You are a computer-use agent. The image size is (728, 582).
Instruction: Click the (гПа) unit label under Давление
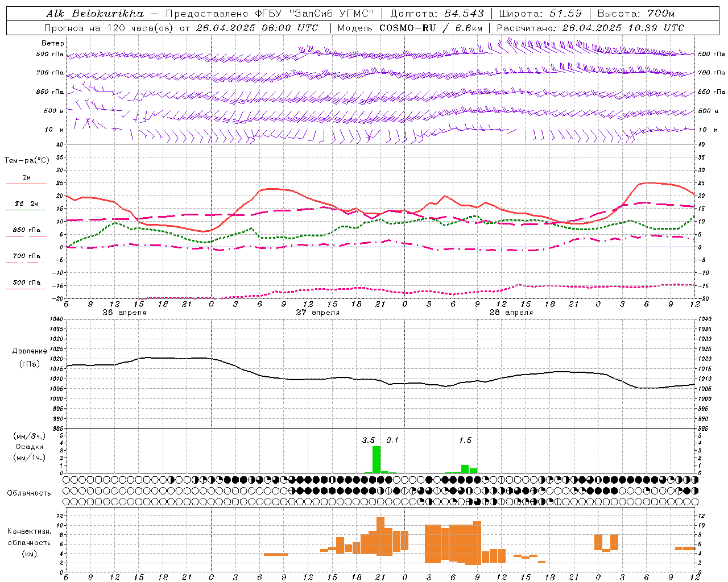point(30,364)
